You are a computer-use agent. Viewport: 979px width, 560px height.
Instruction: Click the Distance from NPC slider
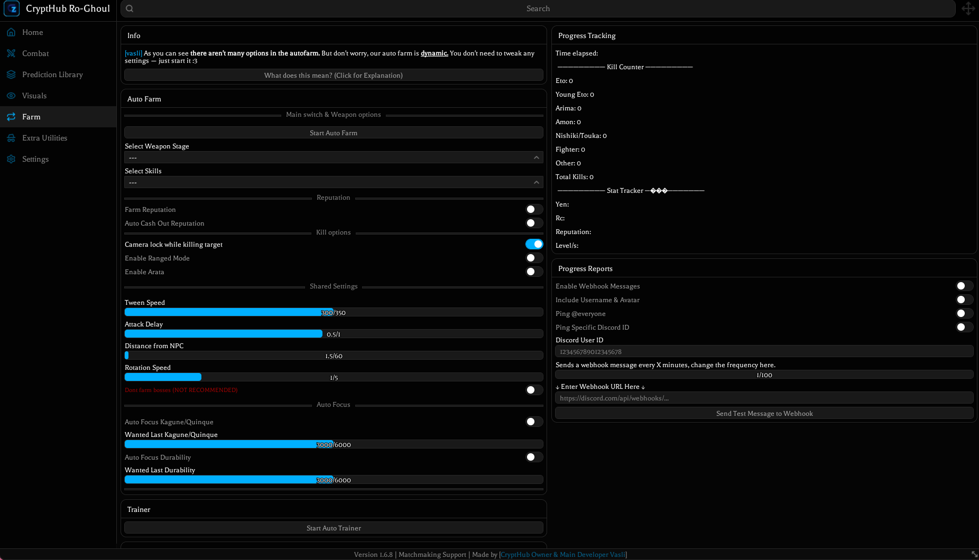click(x=334, y=356)
